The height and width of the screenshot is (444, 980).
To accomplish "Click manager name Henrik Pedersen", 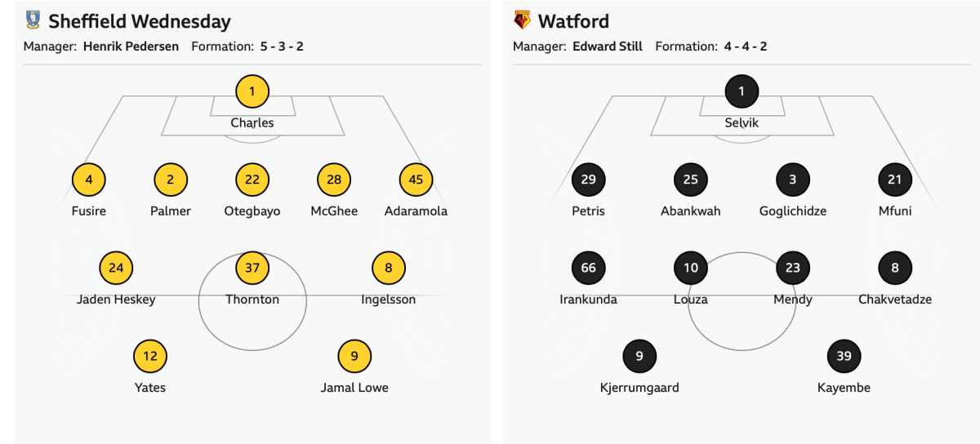I will pyautogui.click(x=131, y=47).
